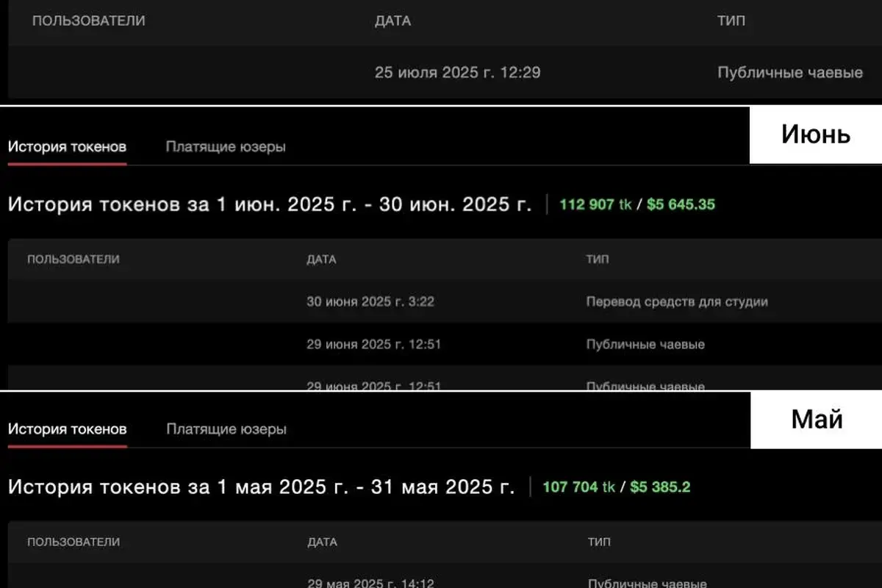This screenshot has height=588, width=882.
Task: Switch to Платящие юзеры tab in May section
Action: pos(226,429)
